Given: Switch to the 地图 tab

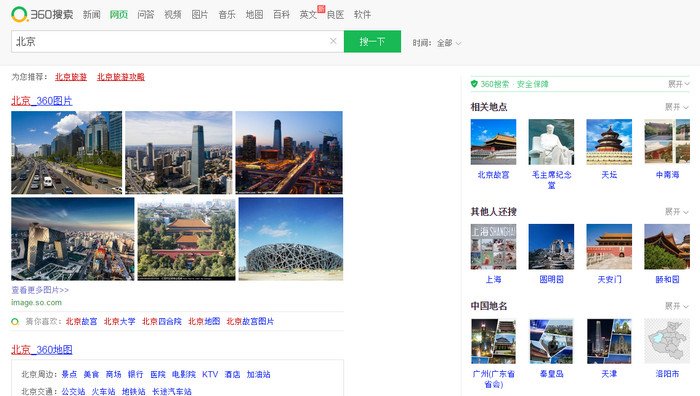Looking at the screenshot, I should 254,15.
